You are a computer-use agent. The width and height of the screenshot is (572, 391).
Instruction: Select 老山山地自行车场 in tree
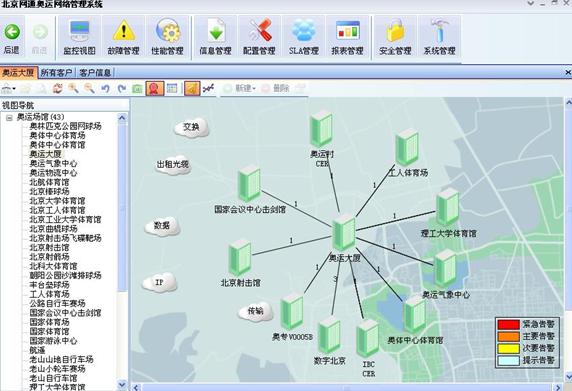click(61, 359)
